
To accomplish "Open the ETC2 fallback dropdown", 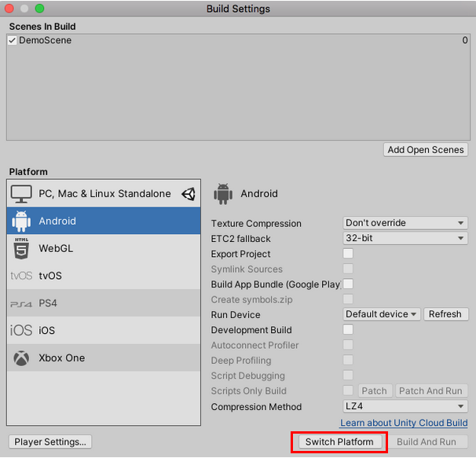I will pos(405,238).
